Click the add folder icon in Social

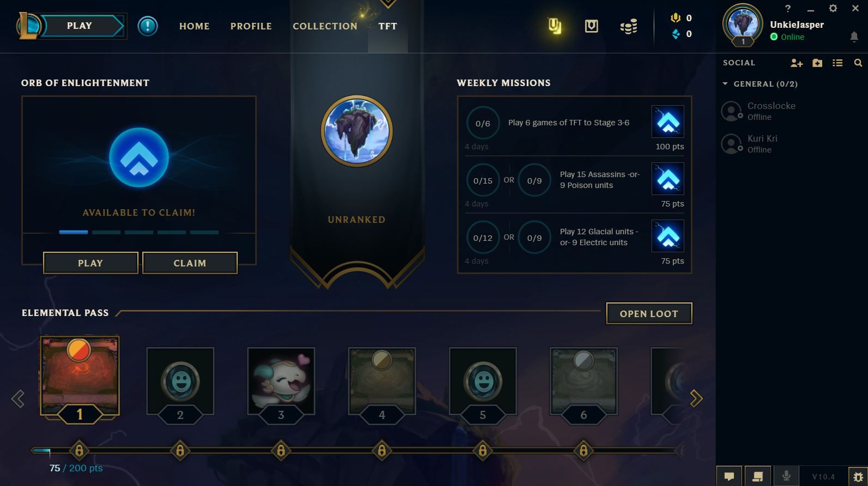817,63
